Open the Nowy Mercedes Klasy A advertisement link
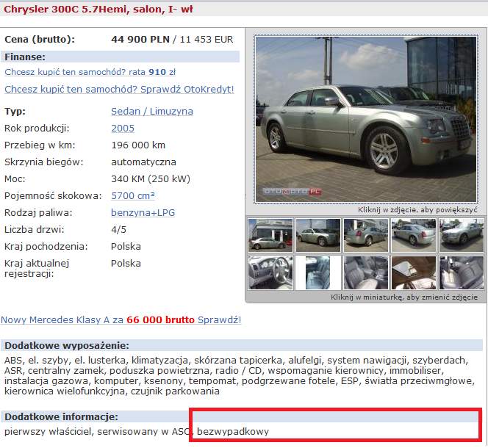This screenshot has width=488, height=448. coord(121,319)
